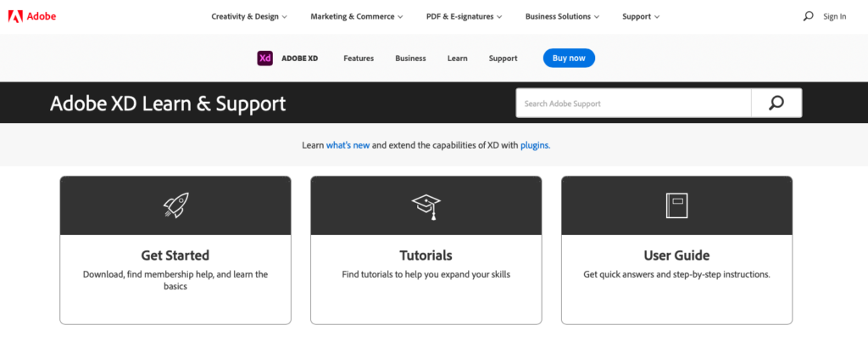Viewport: 868px width, 348px height.
Task: Click the Sign In link
Action: (x=834, y=17)
